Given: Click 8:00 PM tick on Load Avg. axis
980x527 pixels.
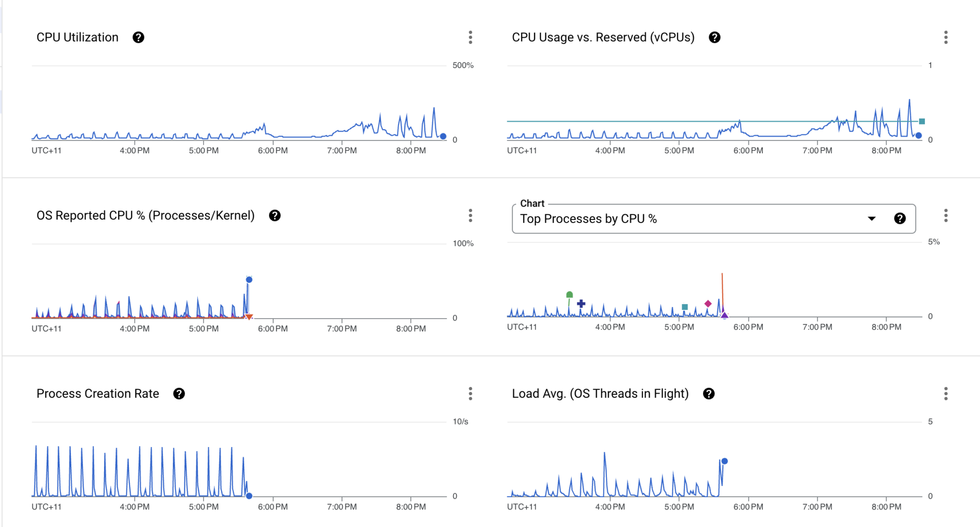Looking at the screenshot, I should pos(886,507).
